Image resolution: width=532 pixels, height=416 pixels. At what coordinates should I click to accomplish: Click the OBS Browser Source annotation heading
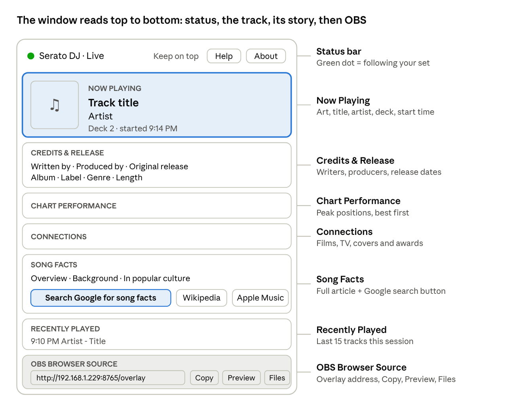(361, 367)
